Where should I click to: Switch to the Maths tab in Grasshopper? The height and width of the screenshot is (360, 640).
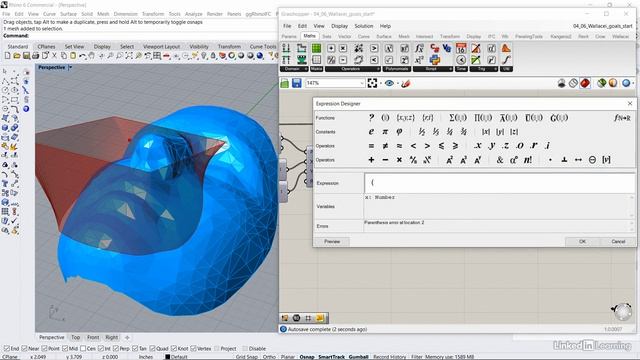click(309, 36)
